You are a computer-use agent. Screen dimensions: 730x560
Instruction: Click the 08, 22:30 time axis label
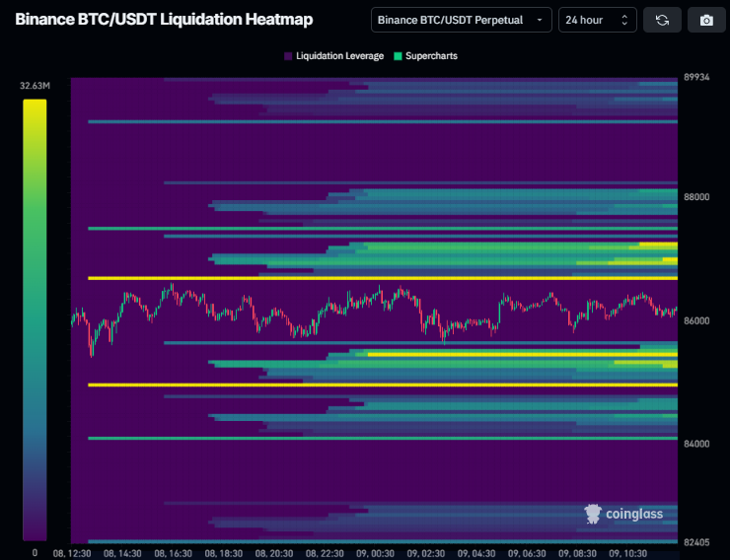(325, 553)
